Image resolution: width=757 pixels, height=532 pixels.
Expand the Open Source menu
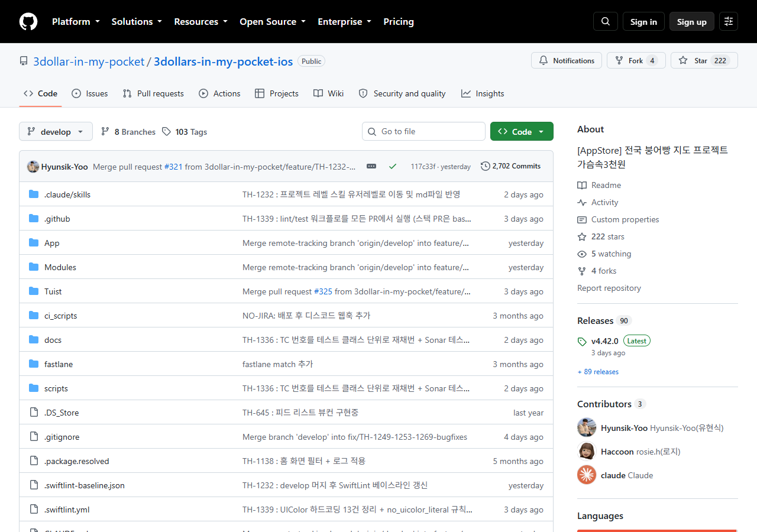pos(273,21)
